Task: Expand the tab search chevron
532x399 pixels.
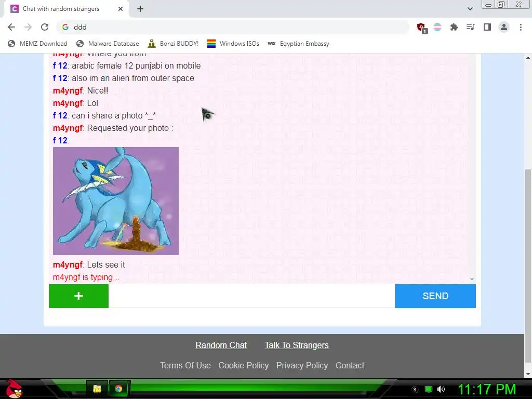Action: [470, 9]
